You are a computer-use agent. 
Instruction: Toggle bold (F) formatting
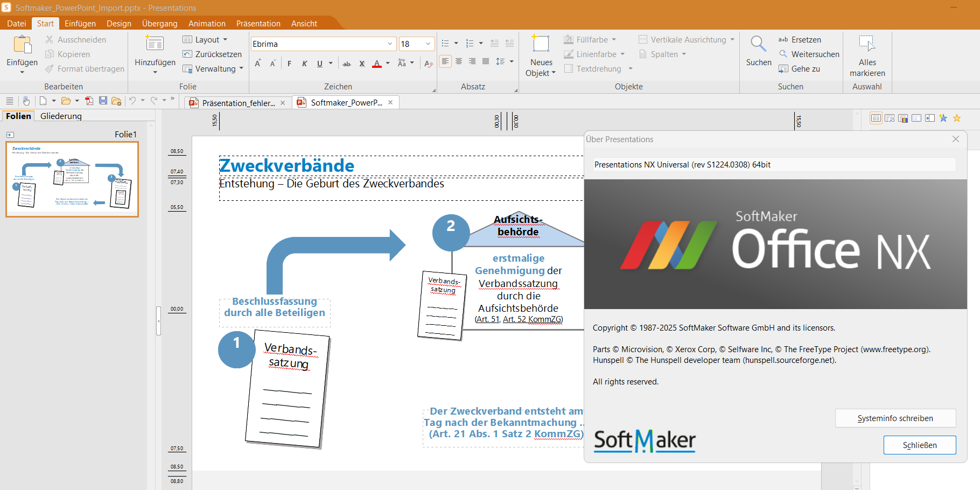point(289,64)
